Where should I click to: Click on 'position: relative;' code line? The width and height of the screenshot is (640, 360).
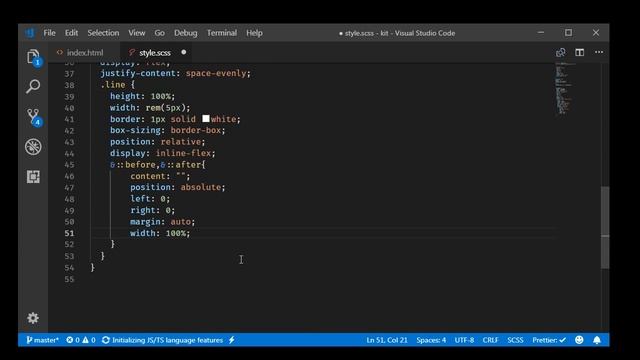pos(158,142)
